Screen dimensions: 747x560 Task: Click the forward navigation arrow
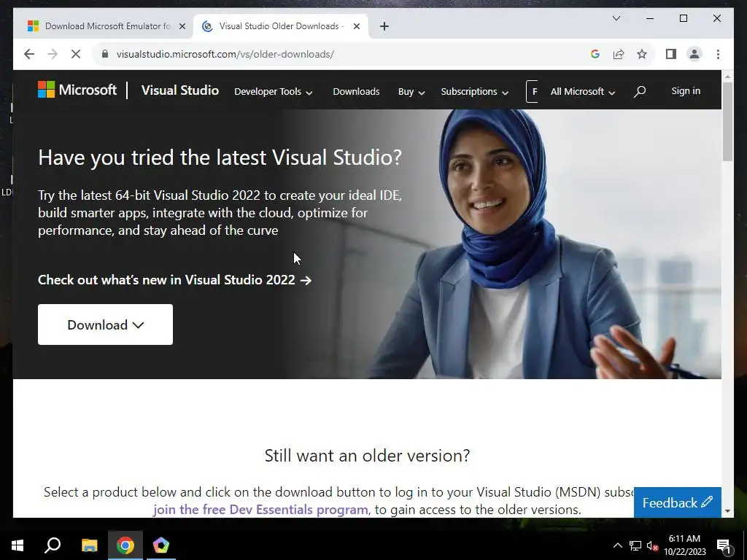click(53, 54)
